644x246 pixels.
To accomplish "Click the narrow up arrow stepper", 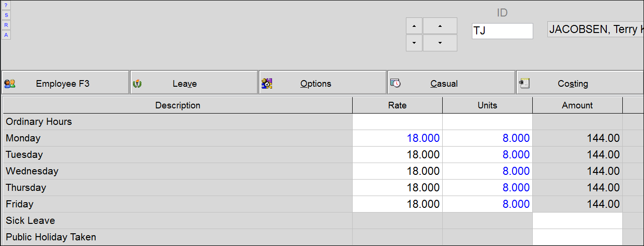I will click(414, 26).
